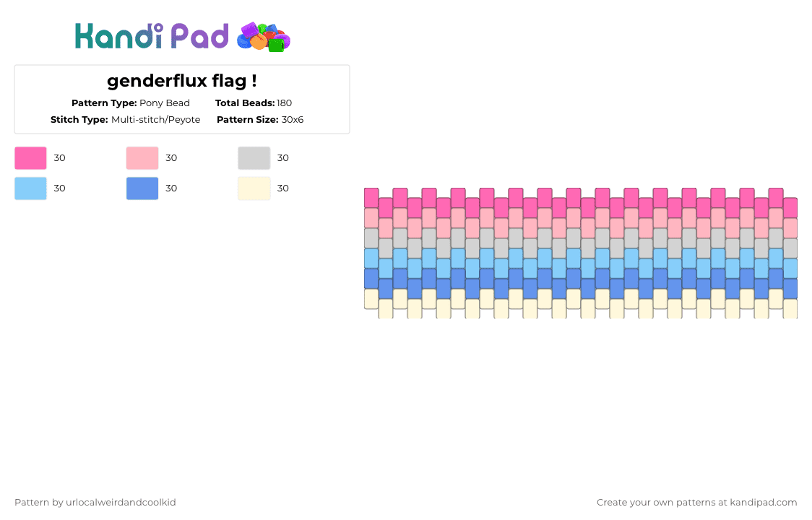The width and height of the screenshot is (812, 520).
Task: Click the 'Pony Bead' value
Action: 165,103
